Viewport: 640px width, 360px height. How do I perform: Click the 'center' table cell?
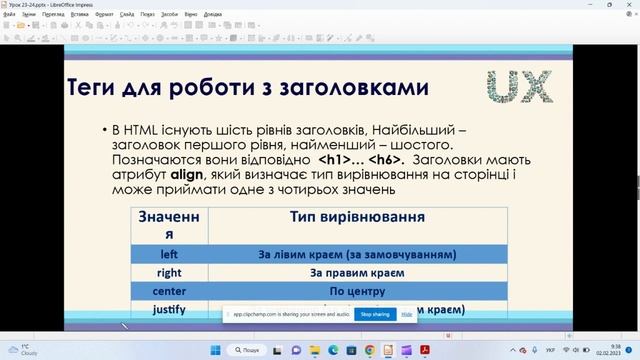[x=169, y=291]
